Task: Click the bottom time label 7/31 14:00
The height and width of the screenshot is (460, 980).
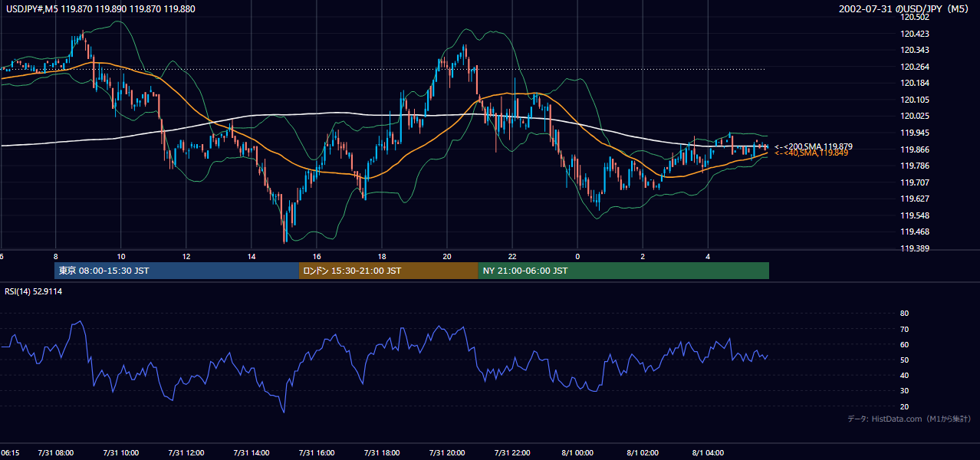Action: [252, 453]
